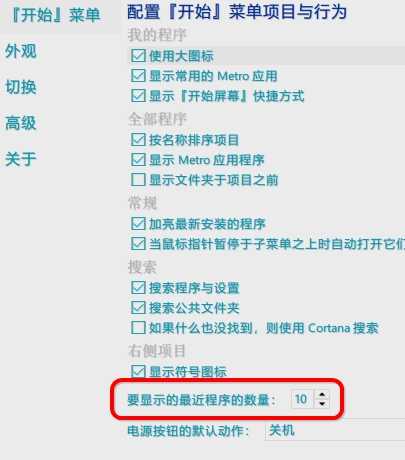
Task: Enable Cortana 搜索 fallback checkbox
Action: (138, 328)
